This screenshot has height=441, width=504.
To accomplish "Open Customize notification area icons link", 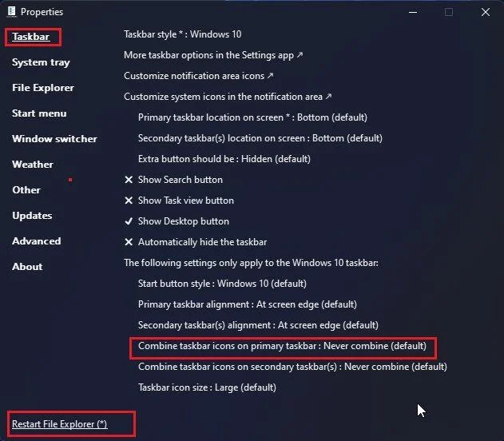I will 199,76.
